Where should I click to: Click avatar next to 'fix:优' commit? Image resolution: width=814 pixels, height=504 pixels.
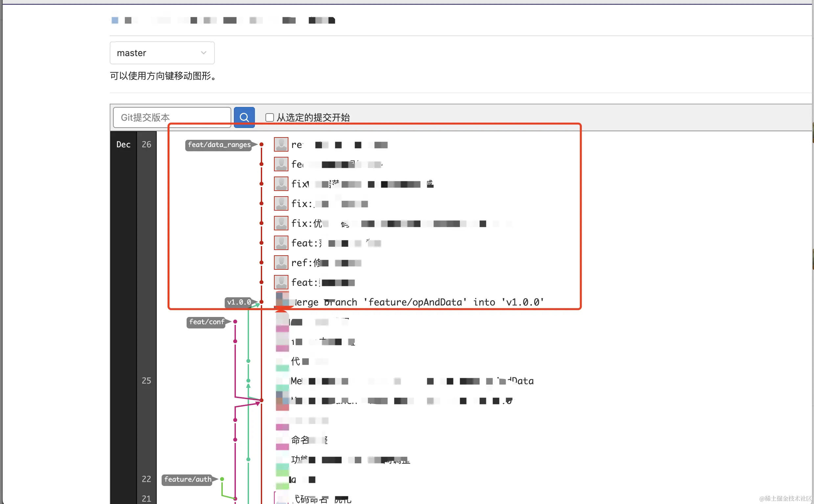281,223
